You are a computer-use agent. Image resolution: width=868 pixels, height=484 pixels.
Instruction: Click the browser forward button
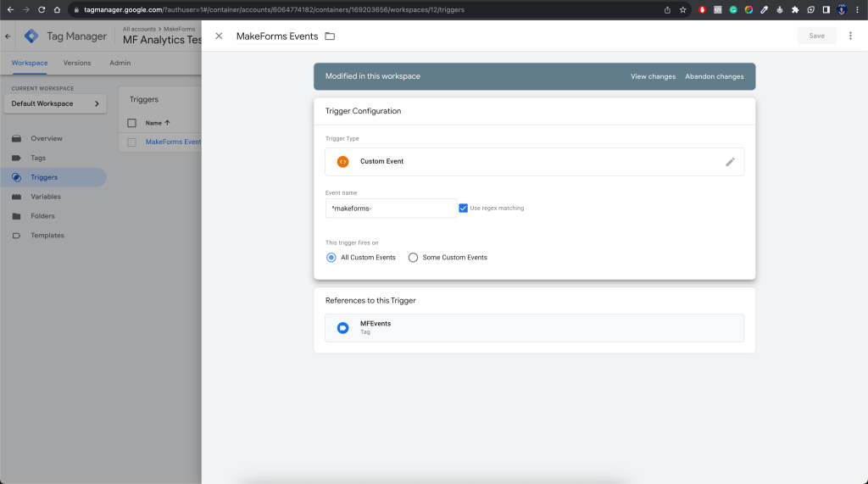pyautogui.click(x=26, y=9)
